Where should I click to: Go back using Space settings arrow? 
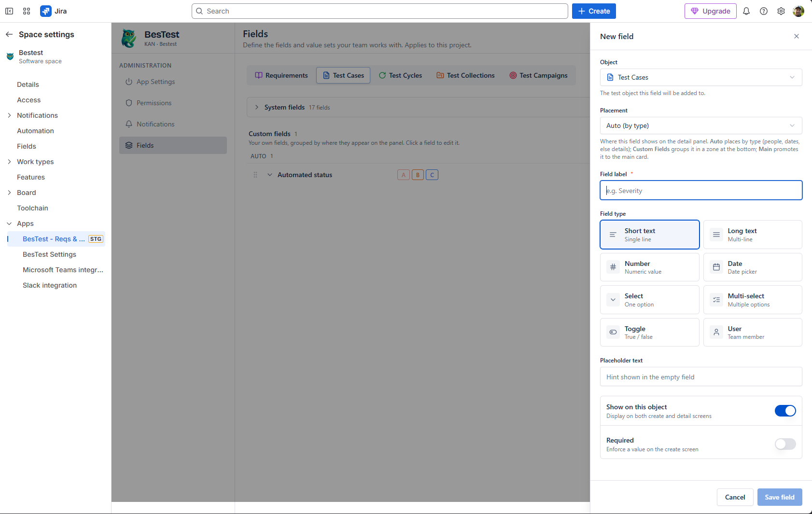click(x=9, y=34)
